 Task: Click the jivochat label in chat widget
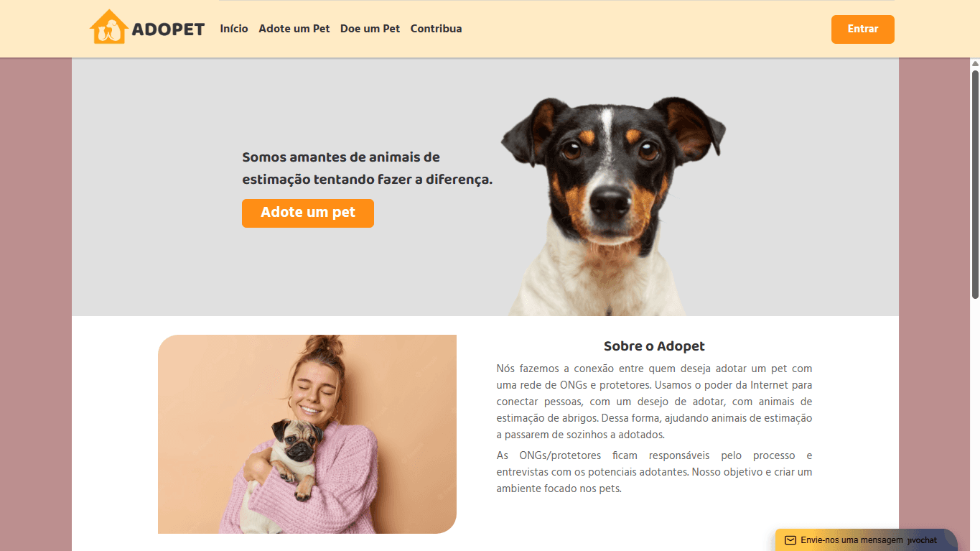pos(923,540)
